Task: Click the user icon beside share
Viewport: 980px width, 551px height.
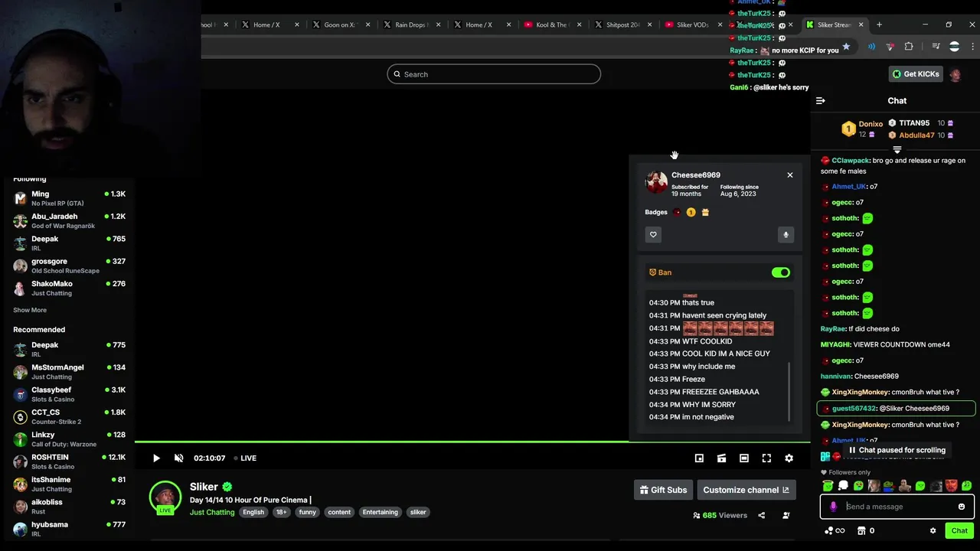Action: point(786,516)
